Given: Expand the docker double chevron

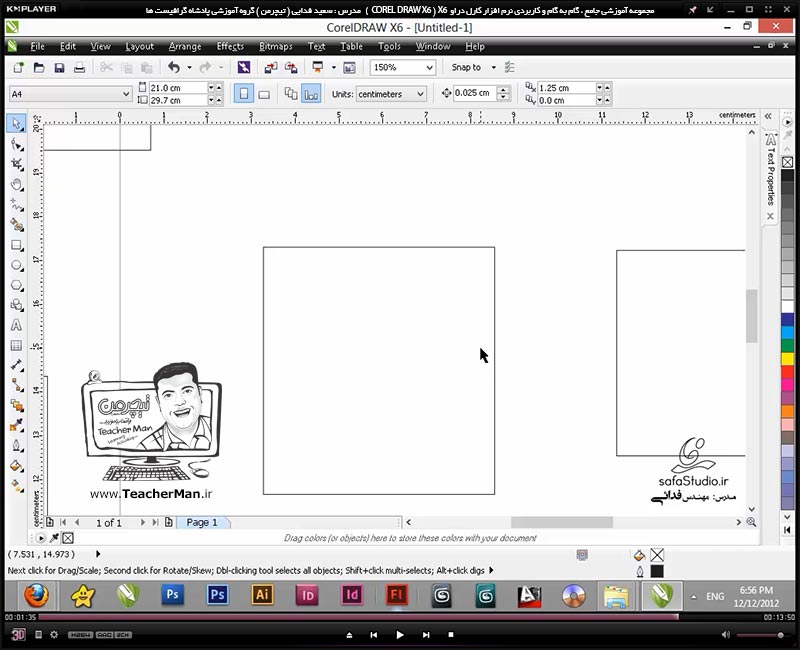Looking at the screenshot, I should coord(768,117).
